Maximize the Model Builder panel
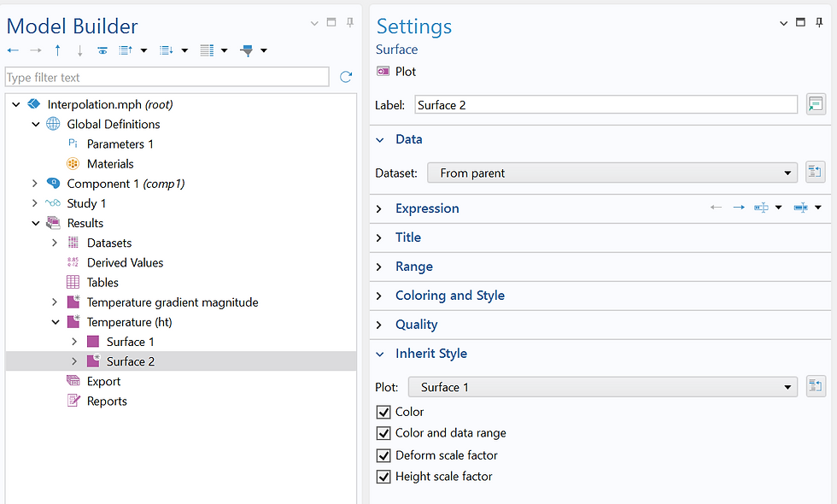The height and width of the screenshot is (504, 837). click(x=331, y=22)
